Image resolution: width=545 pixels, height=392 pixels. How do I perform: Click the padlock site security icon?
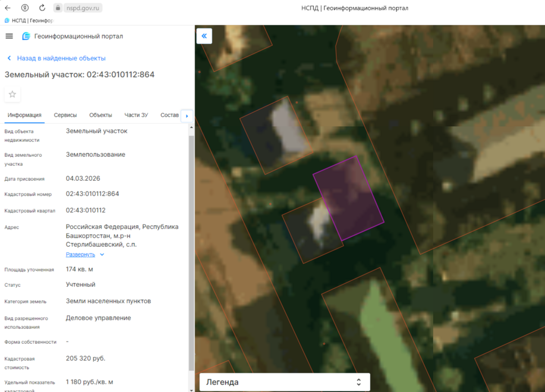tap(57, 8)
